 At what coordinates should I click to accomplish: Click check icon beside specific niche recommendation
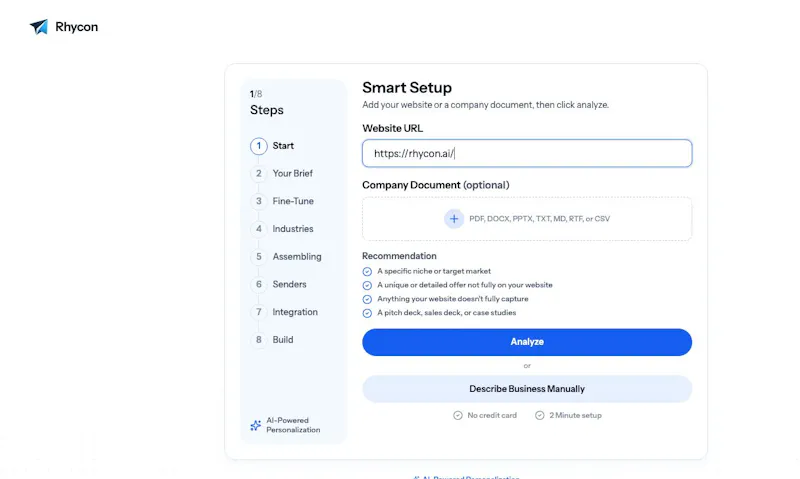pyautogui.click(x=367, y=271)
